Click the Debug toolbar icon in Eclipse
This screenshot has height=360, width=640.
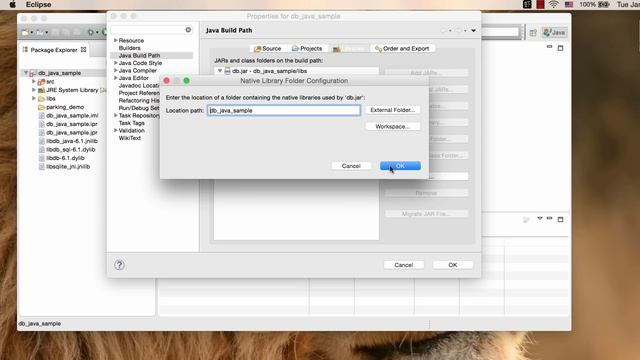(x=91, y=32)
